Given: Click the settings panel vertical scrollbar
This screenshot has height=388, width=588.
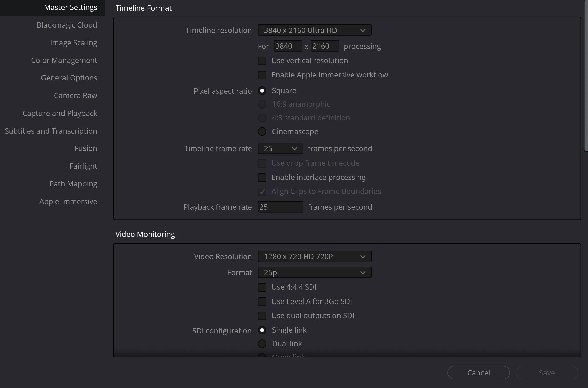Looking at the screenshot, I should pyautogui.click(x=586, y=76).
